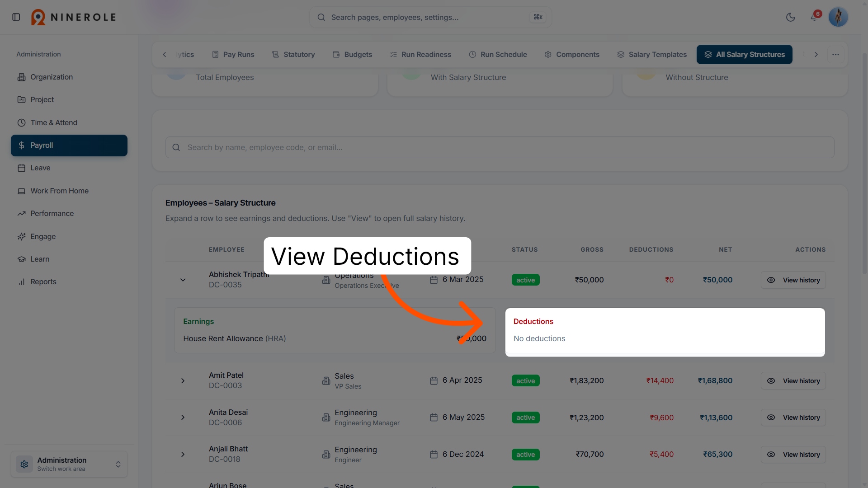This screenshot has height=488, width=868.
Task: View history for Amit Patel
Action: point(793,381)
